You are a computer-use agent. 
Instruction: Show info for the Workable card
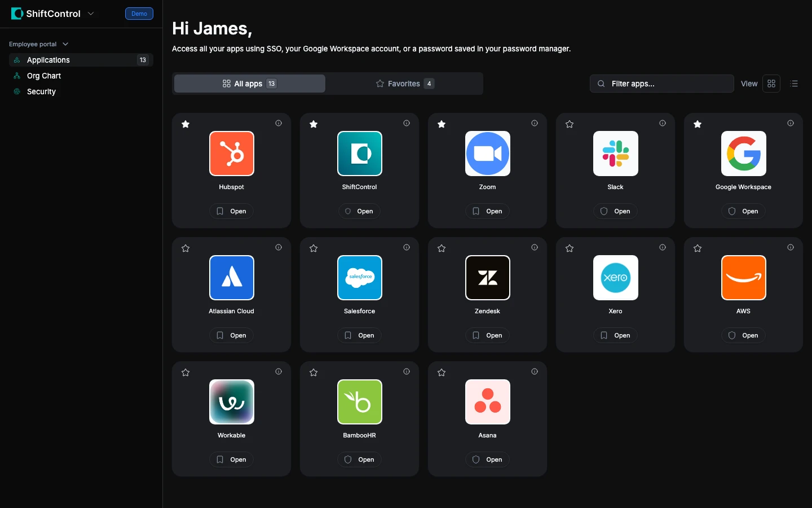(279, 371)
